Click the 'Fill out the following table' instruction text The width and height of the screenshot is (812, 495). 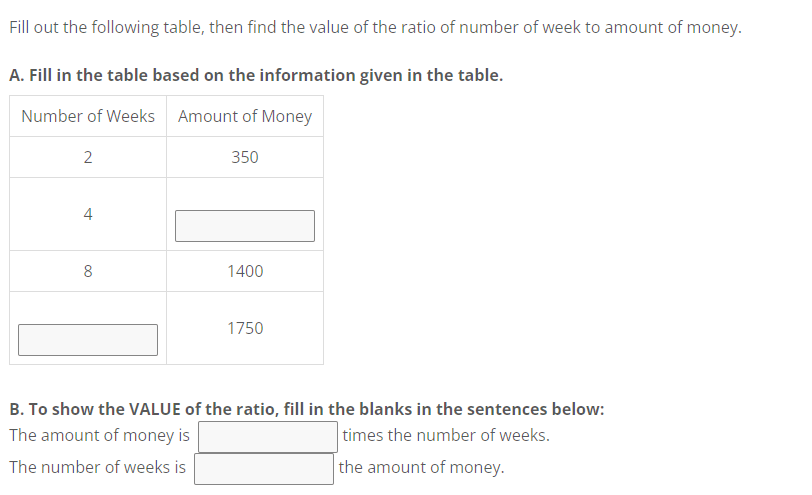pos(375,27)
